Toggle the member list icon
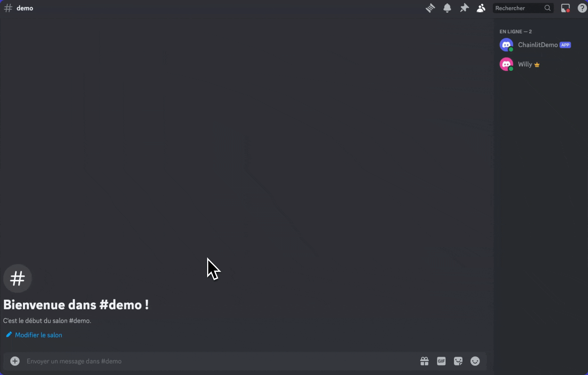 click(x=481, y=8)
